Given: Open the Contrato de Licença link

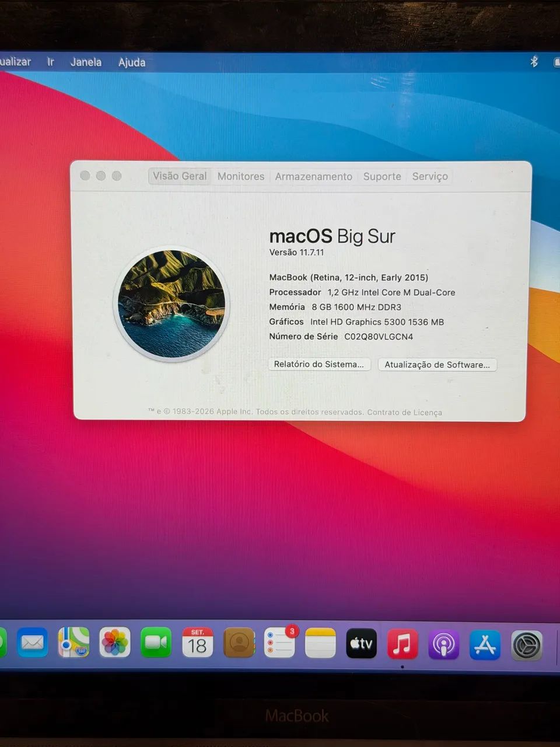Looking at the screenshot, I should 404,412.
